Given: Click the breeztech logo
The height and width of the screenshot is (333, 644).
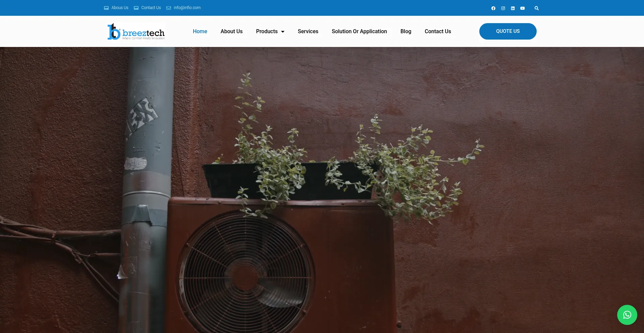Looking at the screenshot, I should point(136,32).
